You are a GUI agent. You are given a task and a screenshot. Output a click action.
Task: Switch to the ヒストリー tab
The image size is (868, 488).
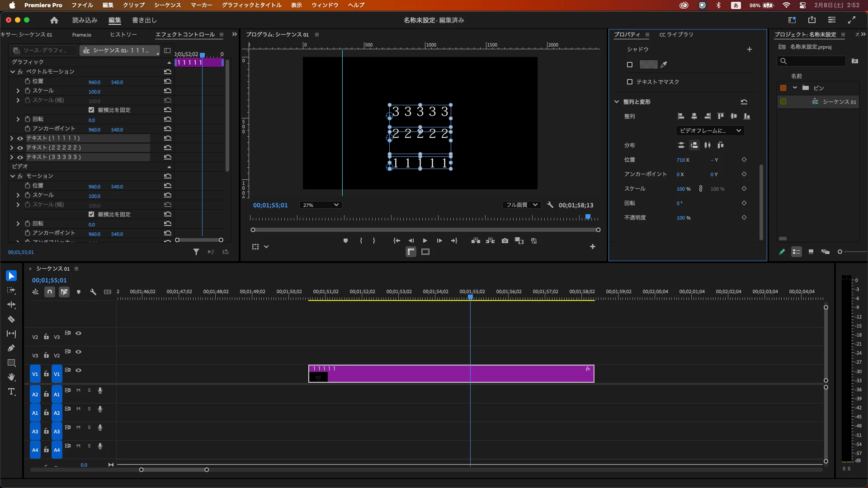pos(123,35)
